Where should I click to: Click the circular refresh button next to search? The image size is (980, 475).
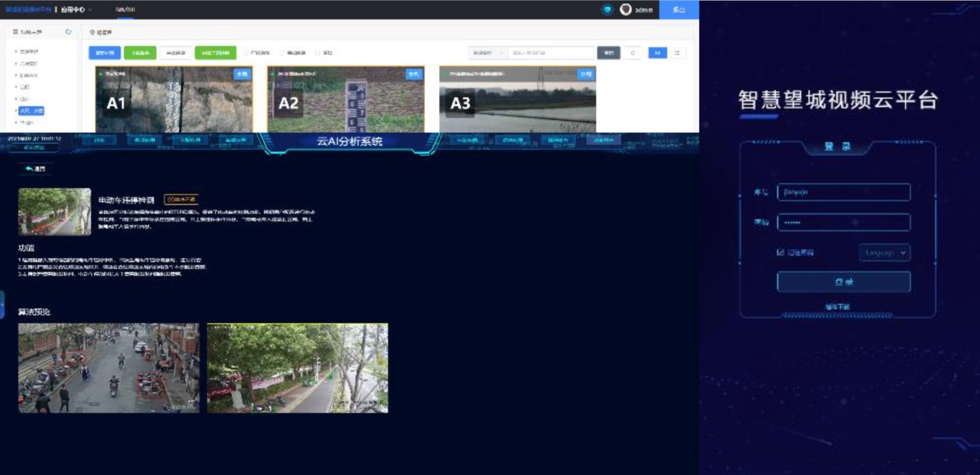point(633,53)
